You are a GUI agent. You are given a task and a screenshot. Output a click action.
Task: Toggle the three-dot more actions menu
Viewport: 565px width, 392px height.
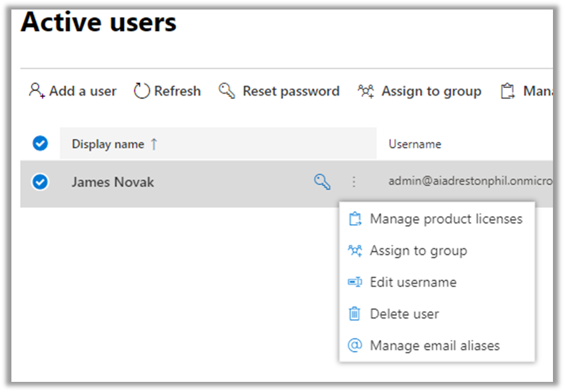coord(353,182)
